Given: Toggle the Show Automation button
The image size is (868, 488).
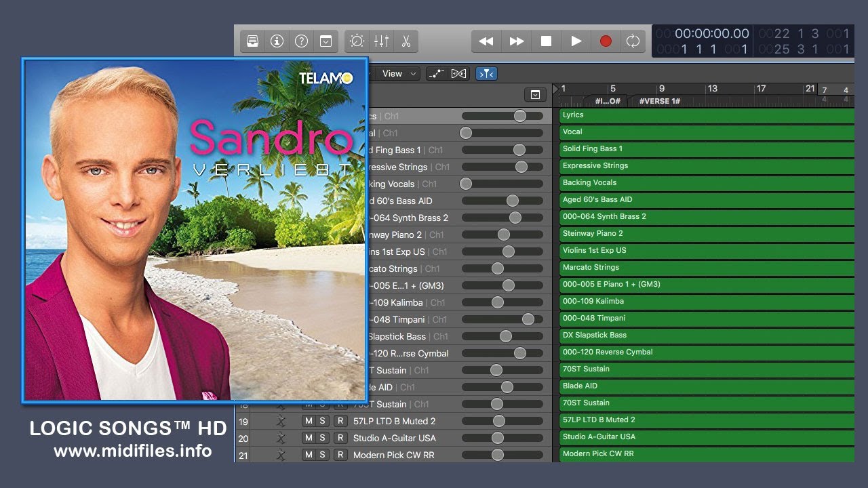Looking at the screenshot, I should (x=437, y=73).
